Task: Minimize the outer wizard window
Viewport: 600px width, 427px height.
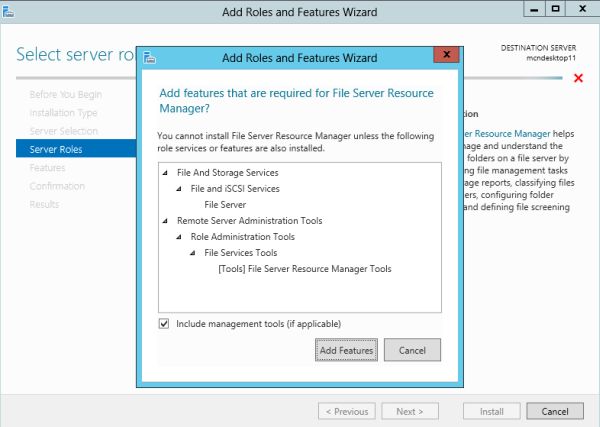Action: [530, 10]
